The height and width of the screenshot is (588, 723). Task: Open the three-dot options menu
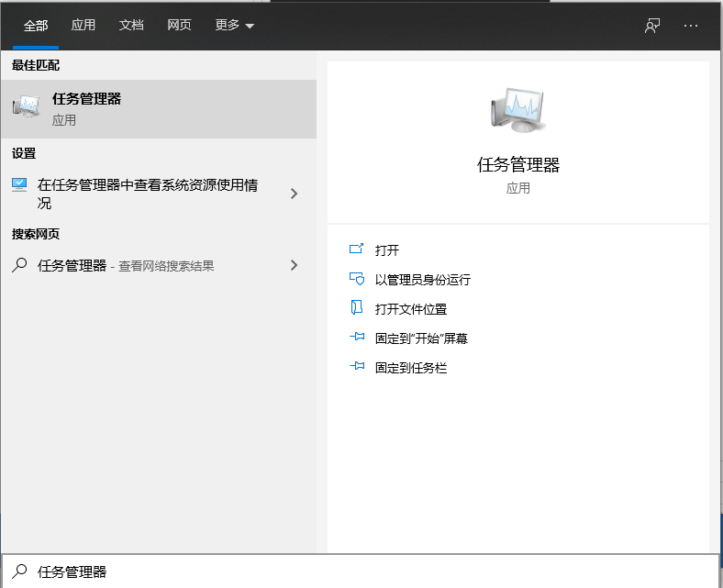click(691, 26)
